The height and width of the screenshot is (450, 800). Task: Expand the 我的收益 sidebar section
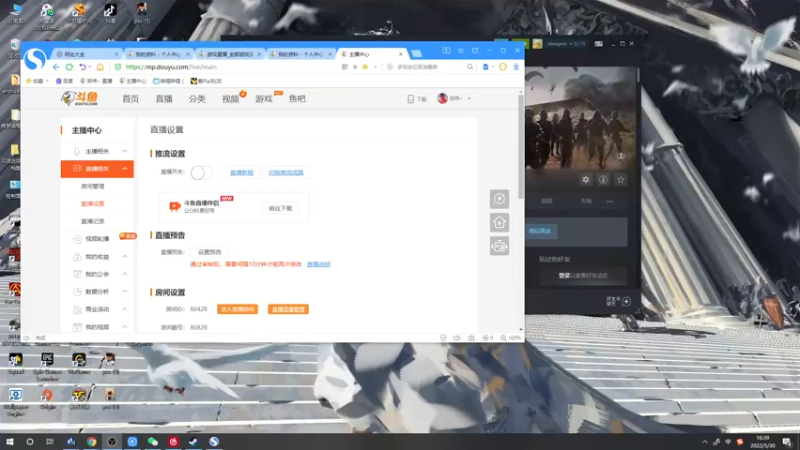(x=124, y=257)
